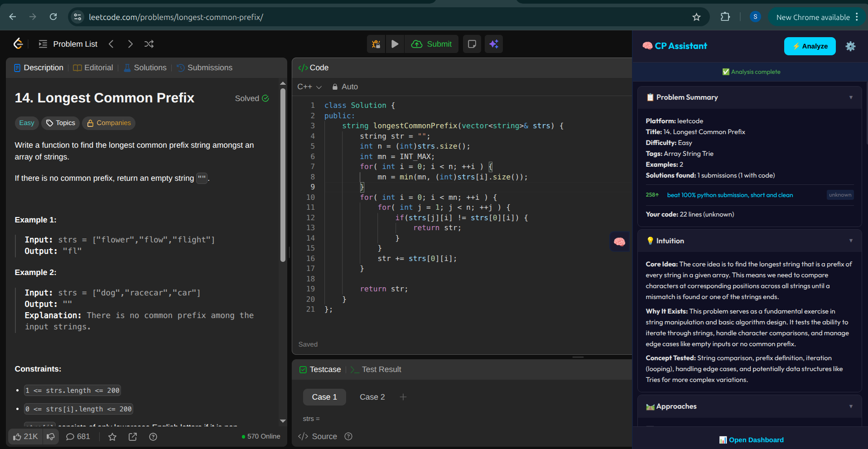Screen dimensions: 868x449
Task: Select the Case 2 testcase
Action: [x=372, y=397]
